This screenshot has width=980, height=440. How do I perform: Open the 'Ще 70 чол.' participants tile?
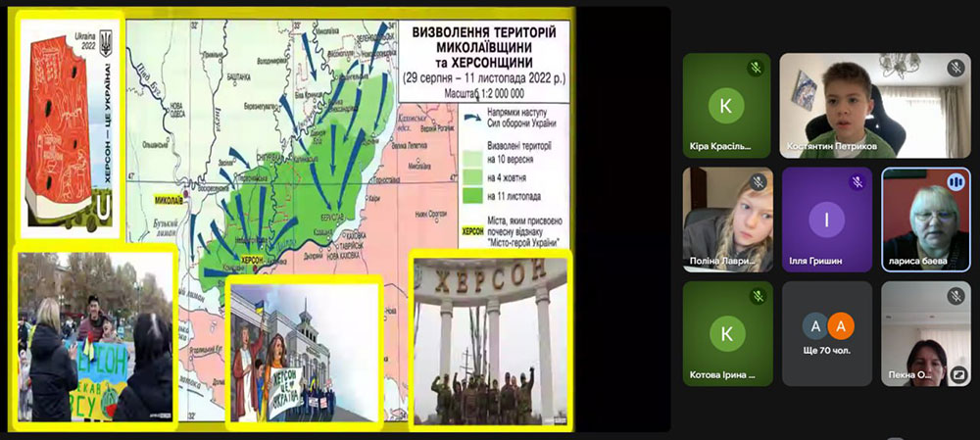826,333
